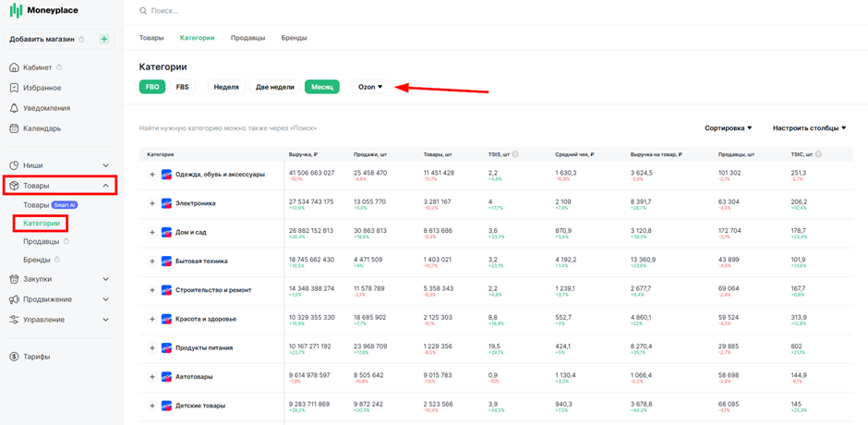Click Ozon logo in Бытовая техника row

166,261
